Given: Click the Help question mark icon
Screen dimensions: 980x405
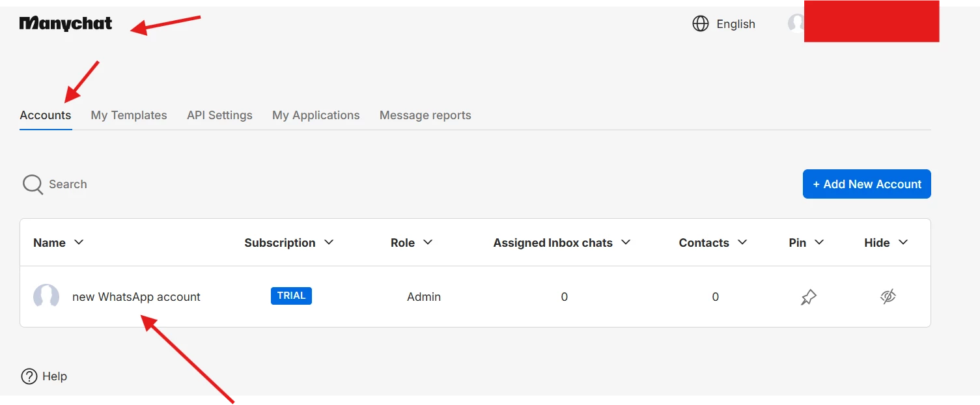Looking at the screenshot, I should point(29,376).
